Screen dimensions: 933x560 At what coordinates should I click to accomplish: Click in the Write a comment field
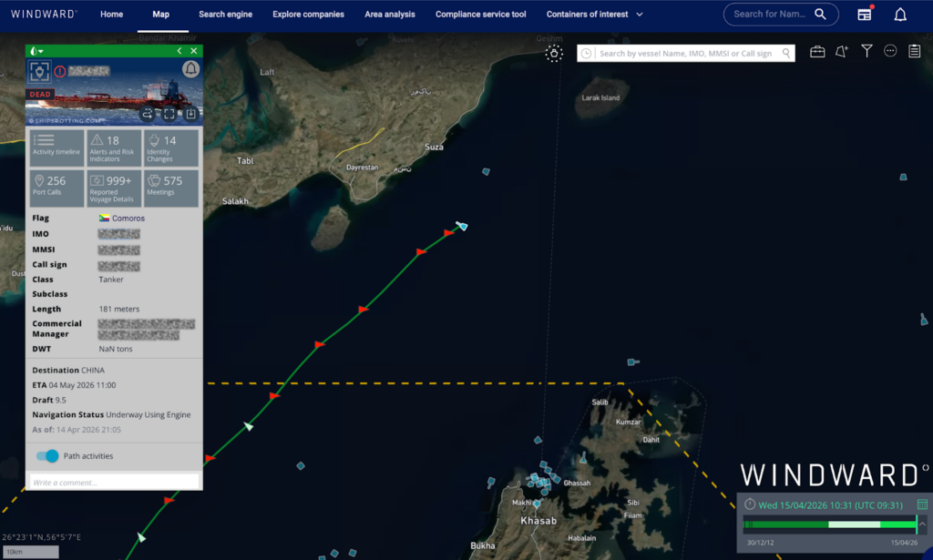click(x=114, y=481)
